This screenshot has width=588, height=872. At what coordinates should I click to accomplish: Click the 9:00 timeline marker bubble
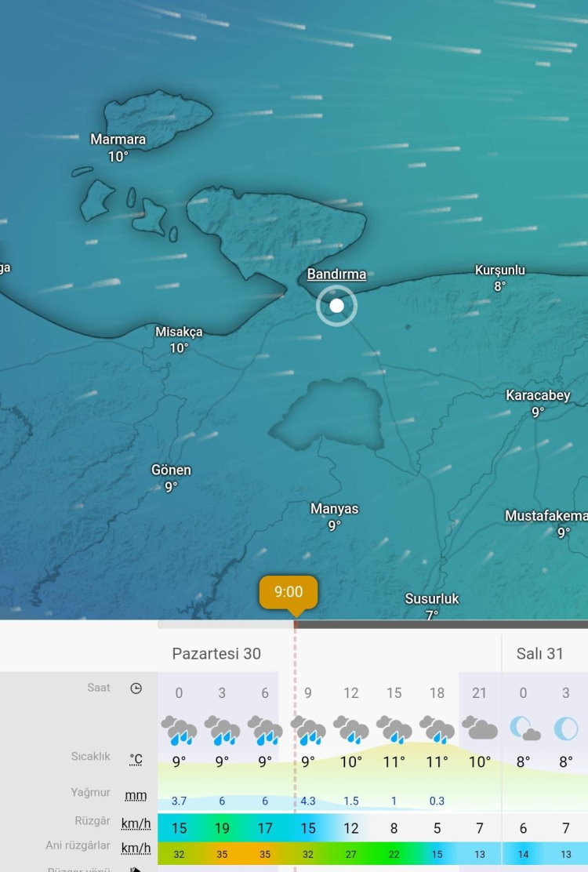point(289,592)
